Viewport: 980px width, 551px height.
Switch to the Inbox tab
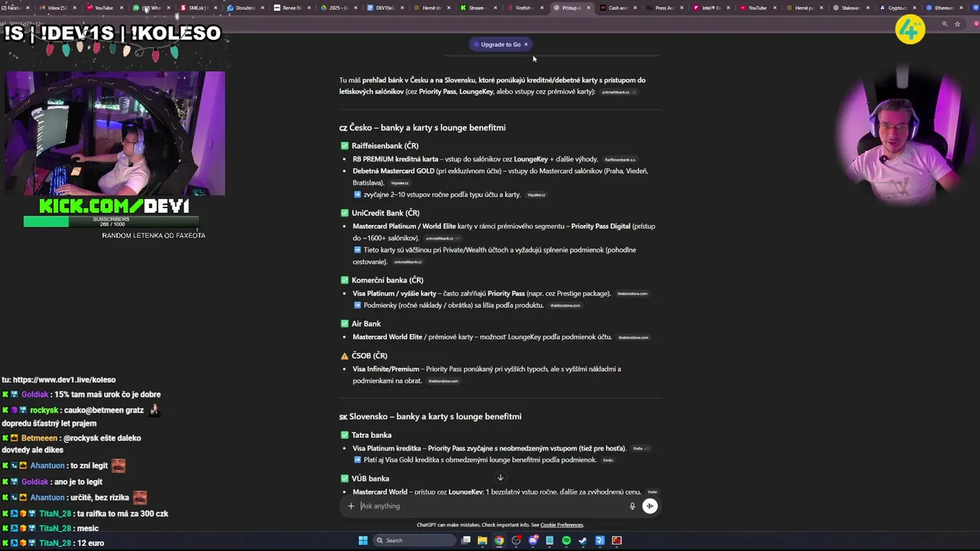(x=57, y=8)
